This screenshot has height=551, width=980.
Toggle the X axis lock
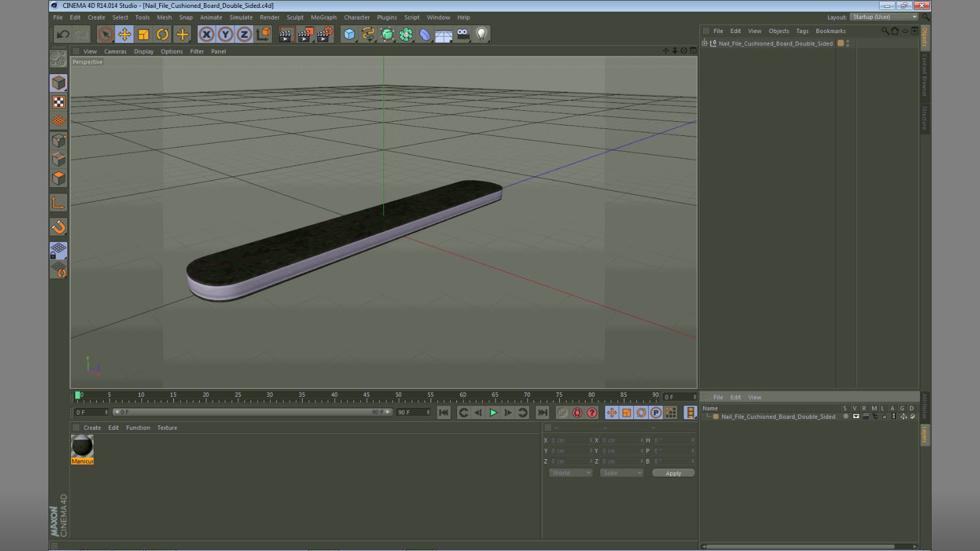click(206, 34)
